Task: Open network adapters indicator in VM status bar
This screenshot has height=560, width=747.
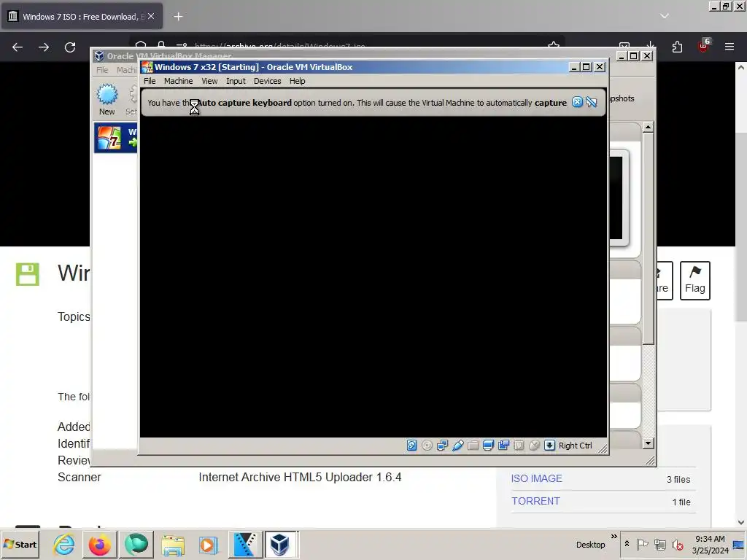Action: pyautogui.click(x=443, y=446)
